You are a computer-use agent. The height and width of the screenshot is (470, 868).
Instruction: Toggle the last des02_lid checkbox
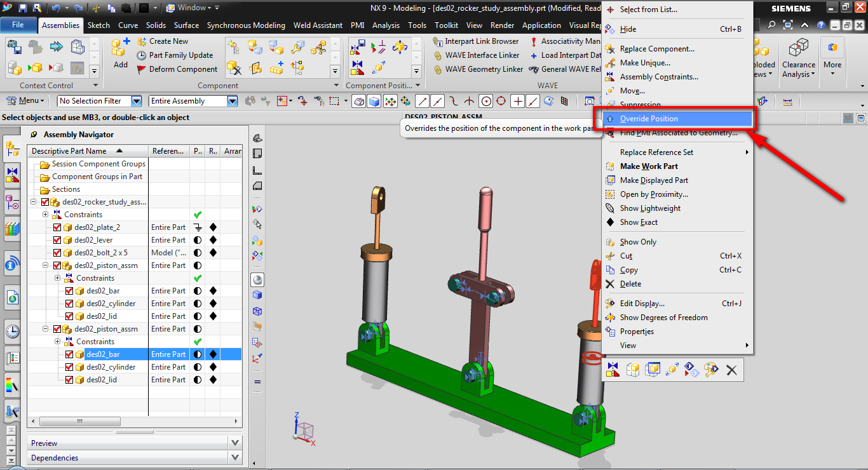[70, 380]
